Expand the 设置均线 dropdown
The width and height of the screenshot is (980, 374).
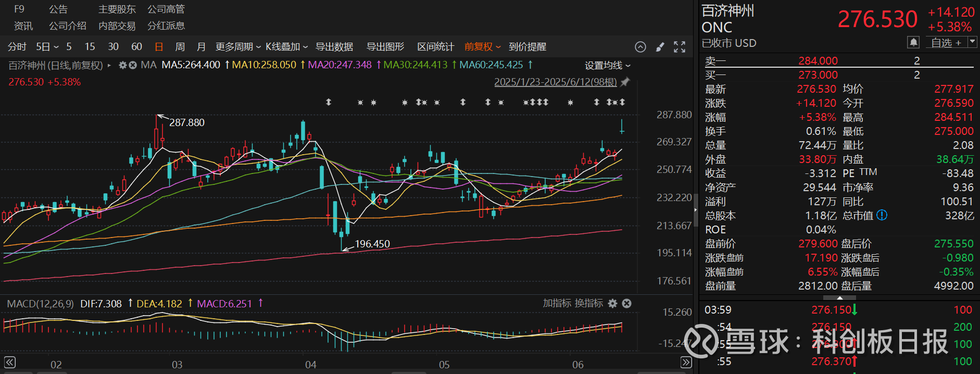point(608,66)
